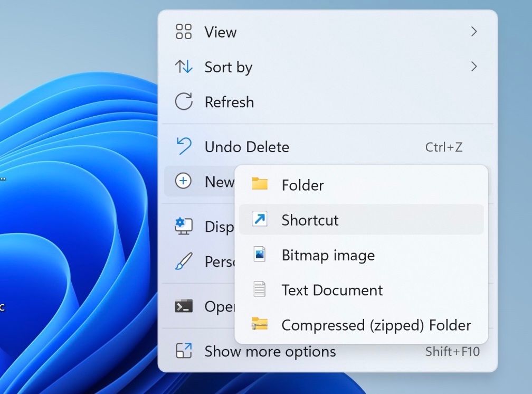Click the Bitmap image file icon
The height and width of the screenshot is (394, 532).
pos(260,254)
